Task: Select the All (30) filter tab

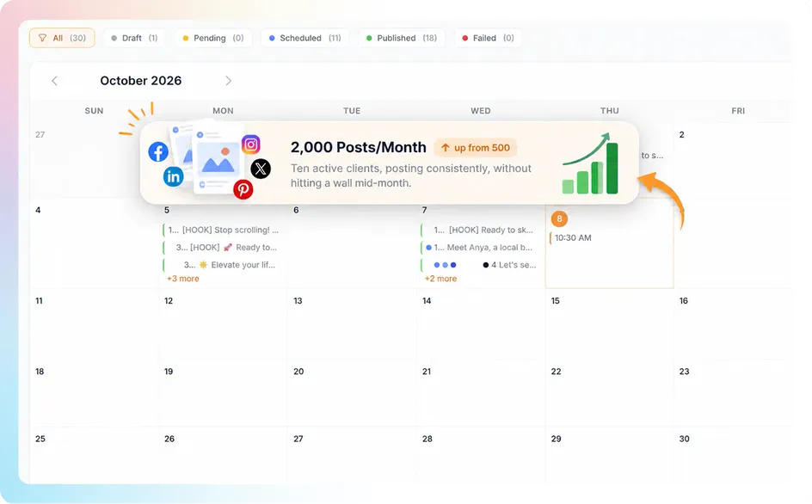Action: [x=62, y=38]
